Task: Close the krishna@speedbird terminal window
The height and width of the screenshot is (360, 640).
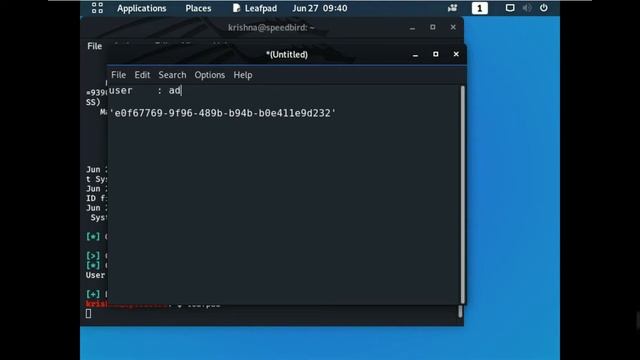Action: coord(453,27)
